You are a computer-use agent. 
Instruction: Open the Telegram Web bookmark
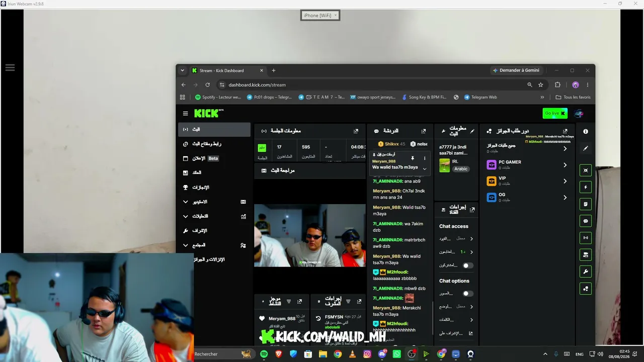[x=480, y=97]
